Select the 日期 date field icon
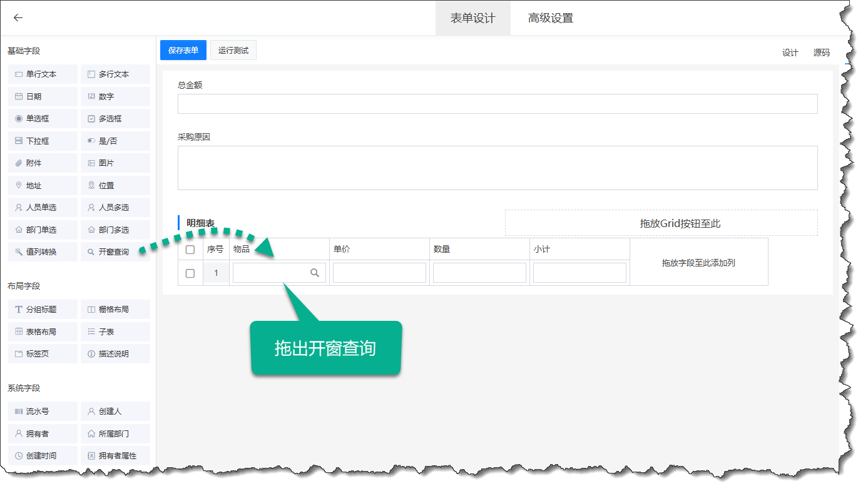Screen dimensions: 868x491 [19, 96]
